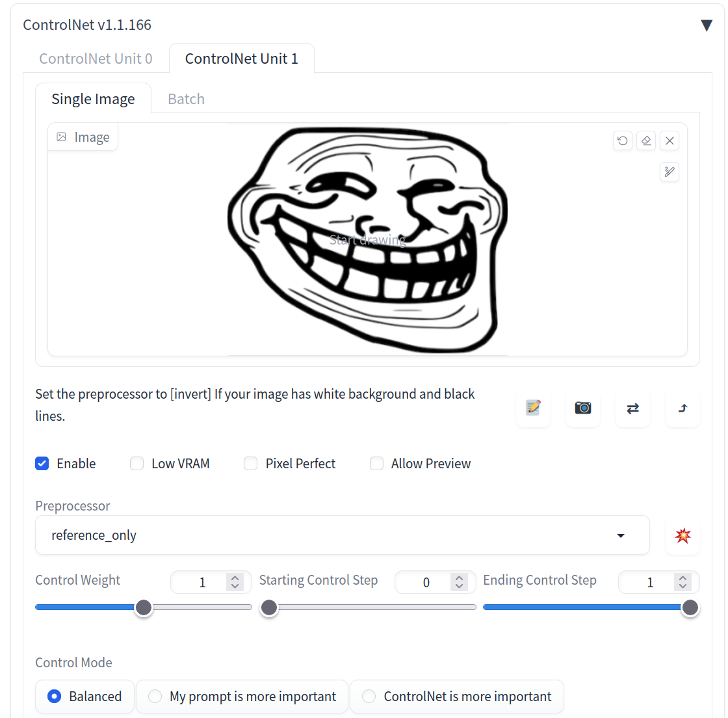Choose 'ControlNet is more important' mode
This screenshot has width=728, height=718.
coord(457,696)
